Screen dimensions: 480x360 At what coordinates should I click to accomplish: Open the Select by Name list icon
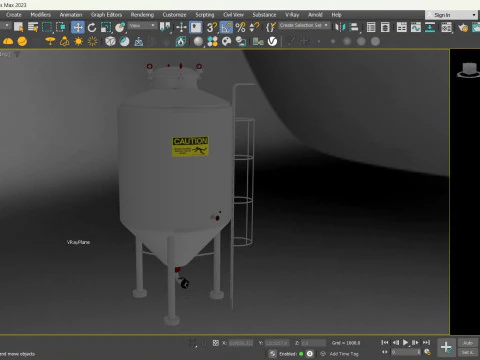pyautogui.click(x=33, y=27)
